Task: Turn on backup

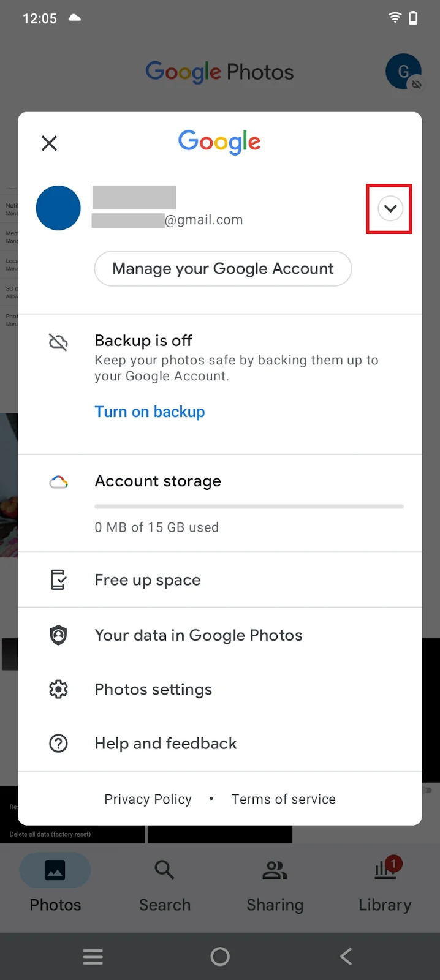Action: point(150,412)
